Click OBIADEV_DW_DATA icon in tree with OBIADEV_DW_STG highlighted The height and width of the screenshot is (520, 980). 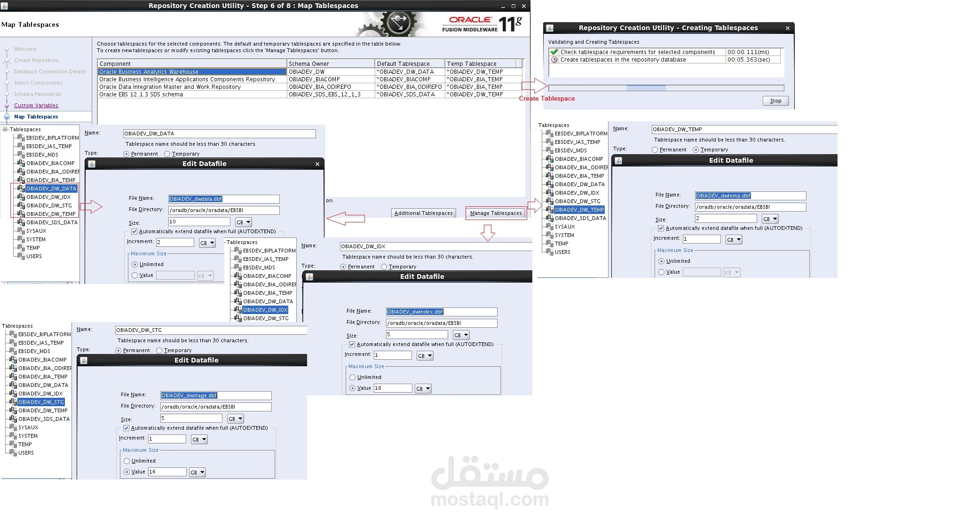(13, 385)
